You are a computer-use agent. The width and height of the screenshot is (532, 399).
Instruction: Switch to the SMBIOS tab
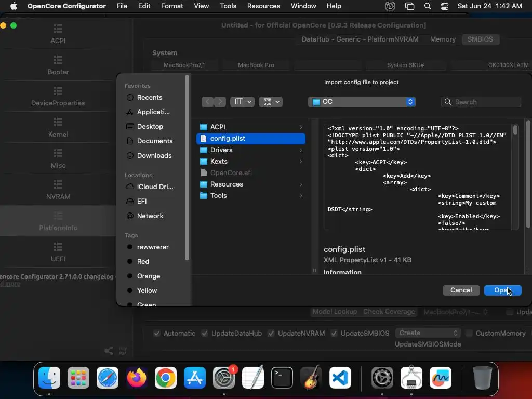click(480, 39)
